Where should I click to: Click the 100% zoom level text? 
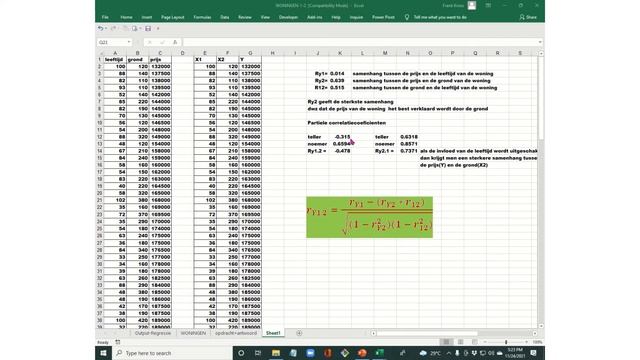tap(538, 342)
